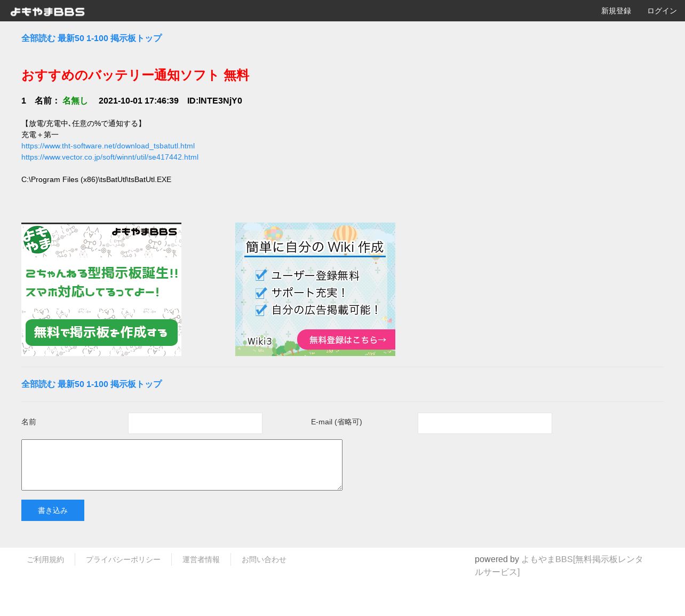Focus the E-mail (省略可) input field
This screenshot has width=685, height=616.
(485, 423)
